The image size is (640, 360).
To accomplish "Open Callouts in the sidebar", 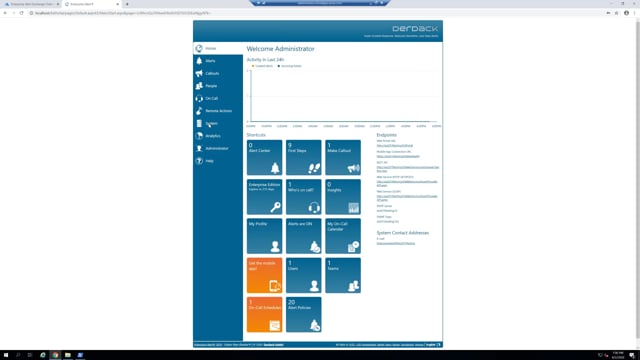I will 218,73.
